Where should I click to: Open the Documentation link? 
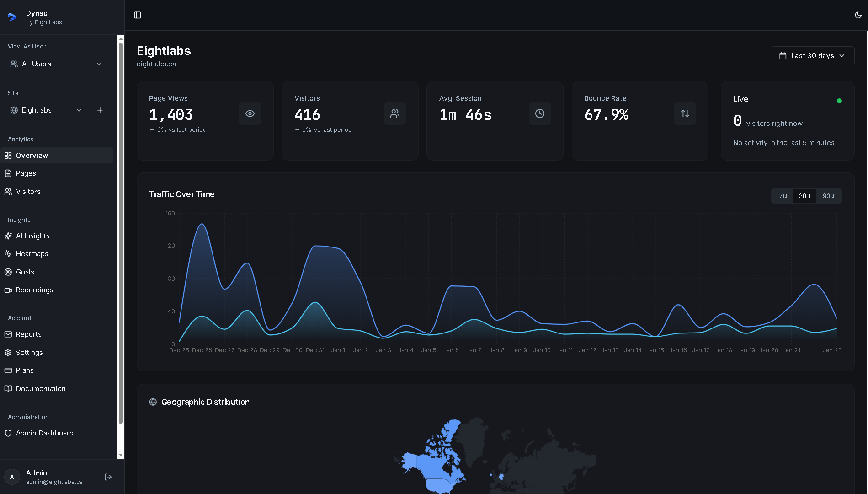(x=41, y=389)
